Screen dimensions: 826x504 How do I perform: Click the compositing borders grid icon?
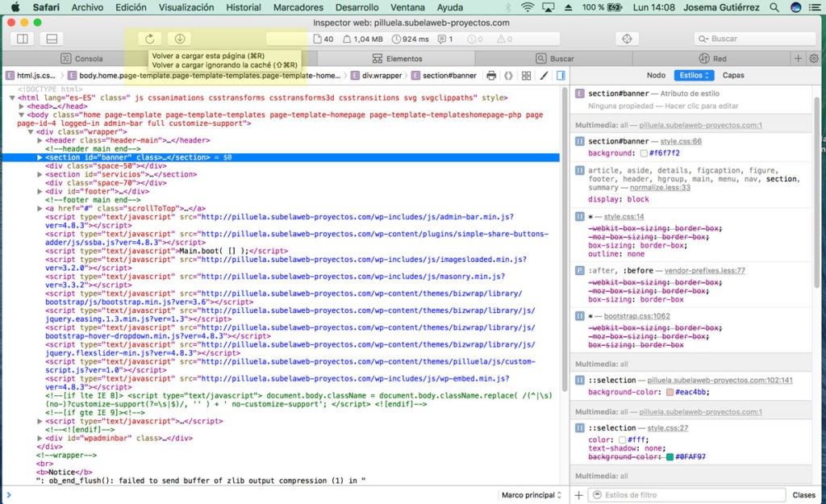click(526, 76)
